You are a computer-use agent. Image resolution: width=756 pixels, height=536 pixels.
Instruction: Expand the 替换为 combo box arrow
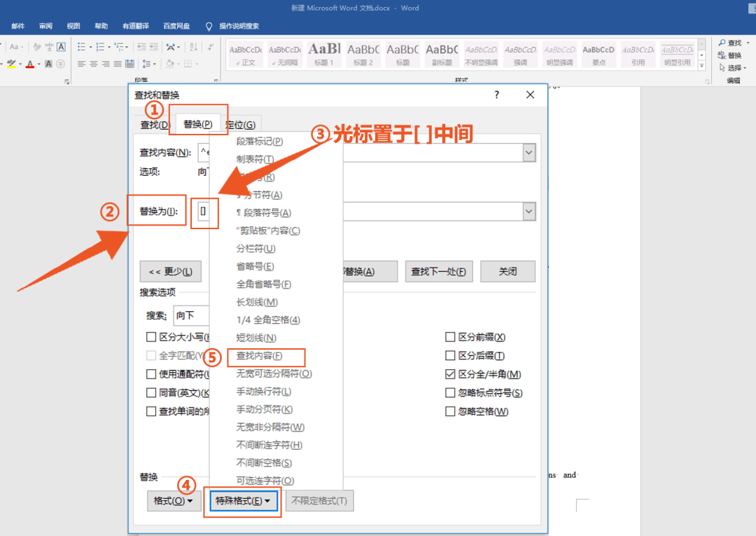tap(529, 212)
